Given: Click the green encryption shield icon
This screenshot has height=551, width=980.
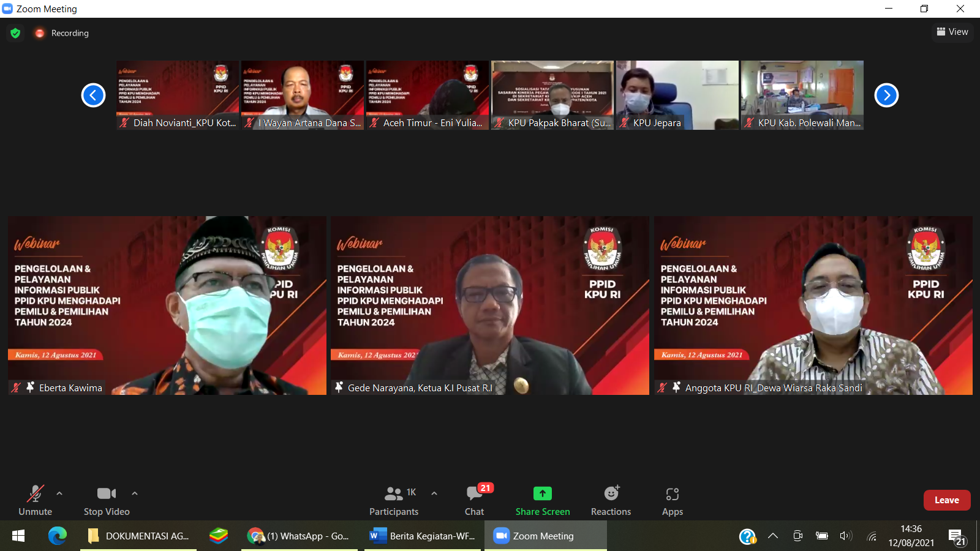Looking at the screenshot, I should coord(15,33).
